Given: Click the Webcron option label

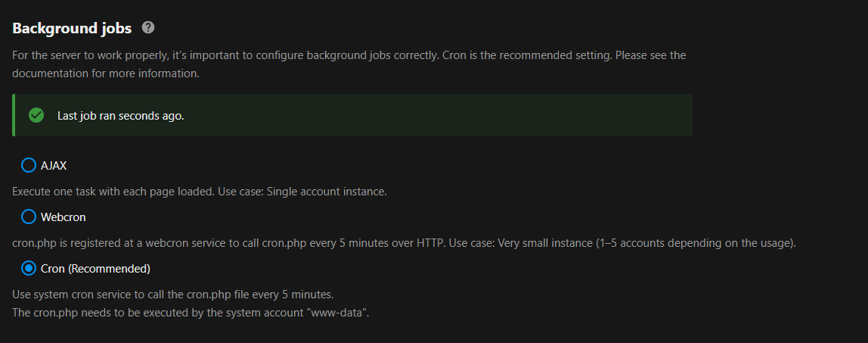Looking at the screenshot, I should point(63,217).
